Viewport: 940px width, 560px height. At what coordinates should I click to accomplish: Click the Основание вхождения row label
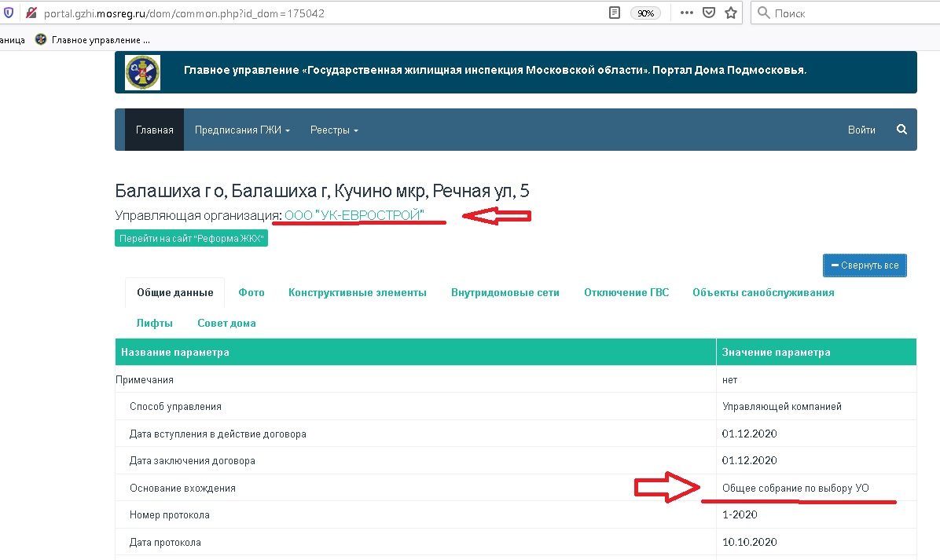pos(183,488)
